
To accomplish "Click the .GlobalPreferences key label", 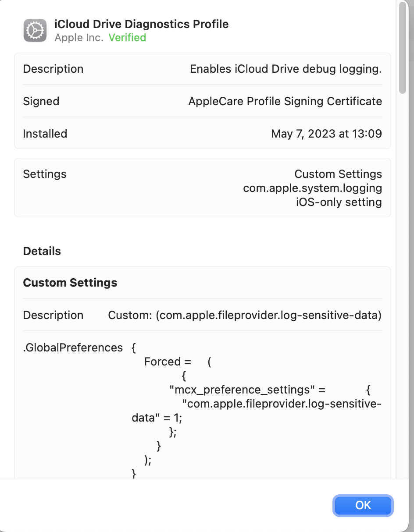I will pyautogui.click(x=73, y=348).
